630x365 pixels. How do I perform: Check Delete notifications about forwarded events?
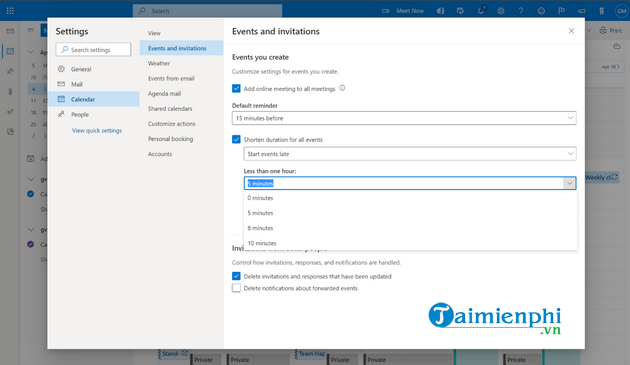(x=236, y=288)
